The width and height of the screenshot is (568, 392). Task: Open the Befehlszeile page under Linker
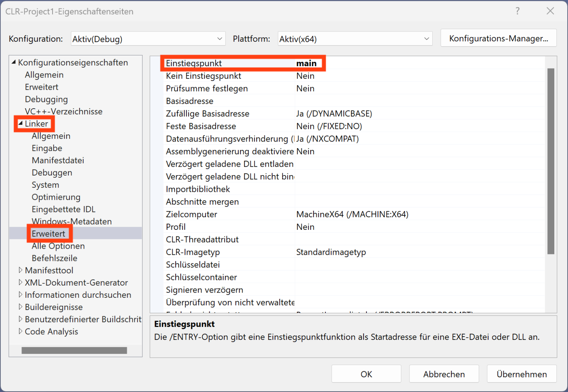(54, 258)
